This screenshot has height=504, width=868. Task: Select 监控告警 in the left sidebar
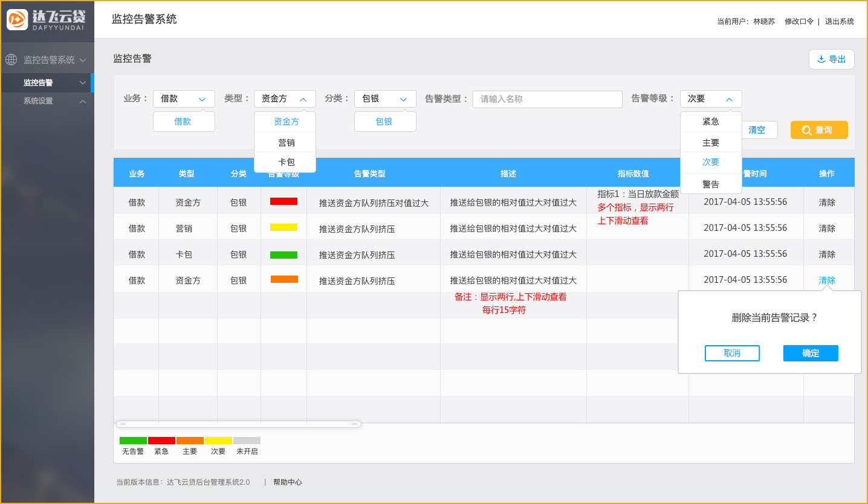pyautogui.click(x=36, y=82)
